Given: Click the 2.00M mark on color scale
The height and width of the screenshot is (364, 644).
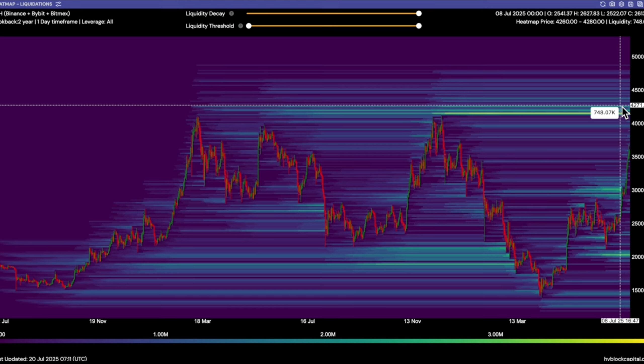Looking at the screenshot, I should pos(328,334).
